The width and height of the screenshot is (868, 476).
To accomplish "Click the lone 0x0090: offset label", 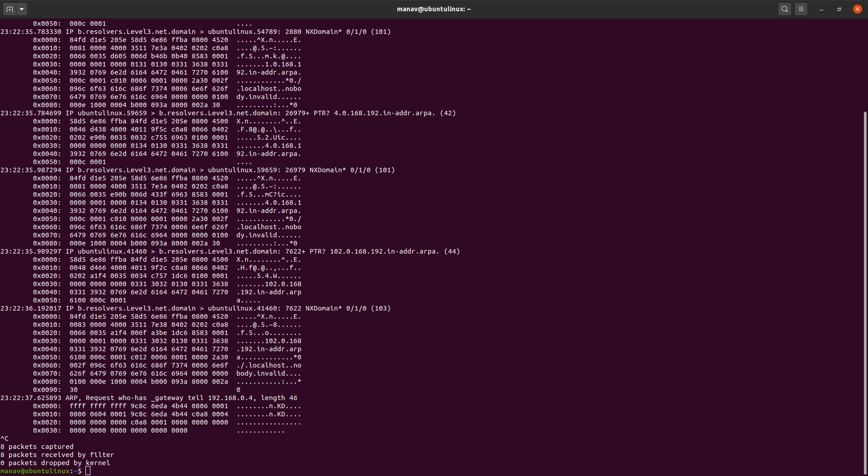I will (x=47, y=390).
